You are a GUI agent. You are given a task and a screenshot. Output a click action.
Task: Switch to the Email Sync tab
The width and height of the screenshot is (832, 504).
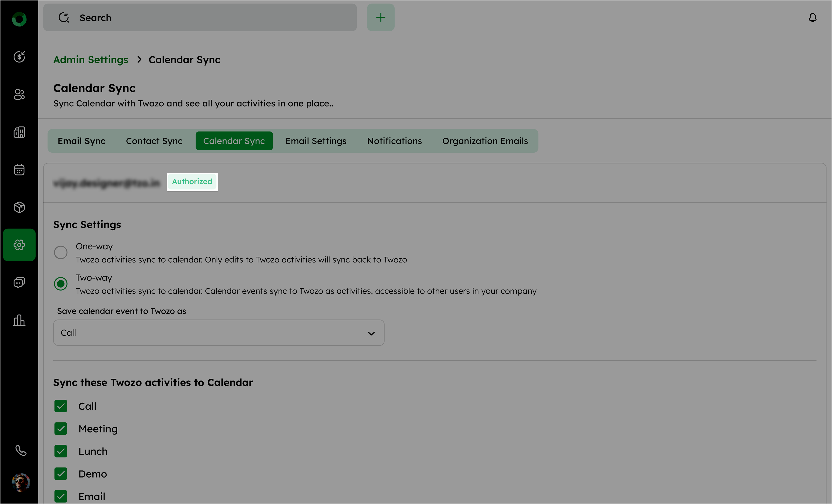81,141
